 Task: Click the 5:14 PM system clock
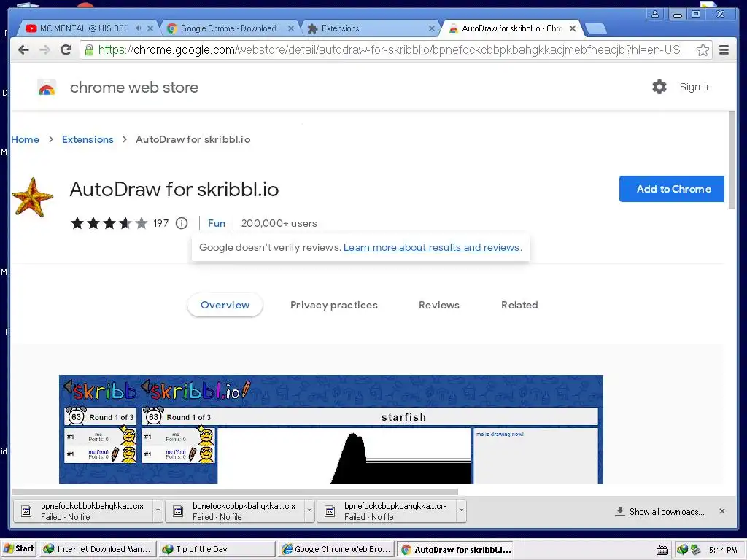[x=723, y=550]
